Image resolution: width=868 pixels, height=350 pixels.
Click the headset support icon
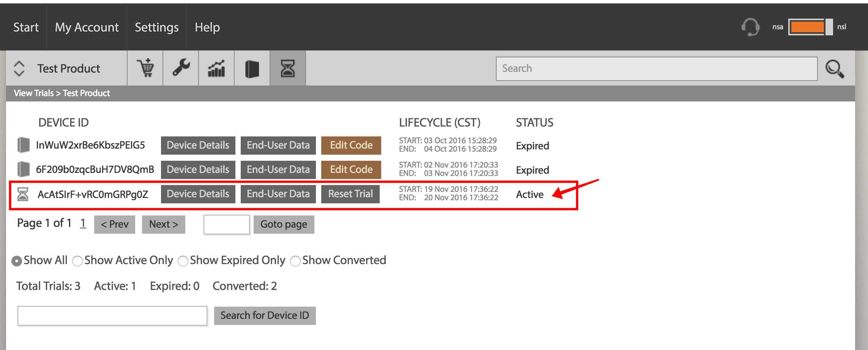[x=750, y=27]
